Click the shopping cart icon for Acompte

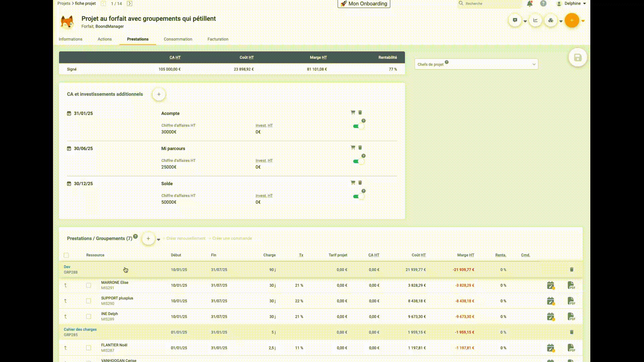click(353, 112)
